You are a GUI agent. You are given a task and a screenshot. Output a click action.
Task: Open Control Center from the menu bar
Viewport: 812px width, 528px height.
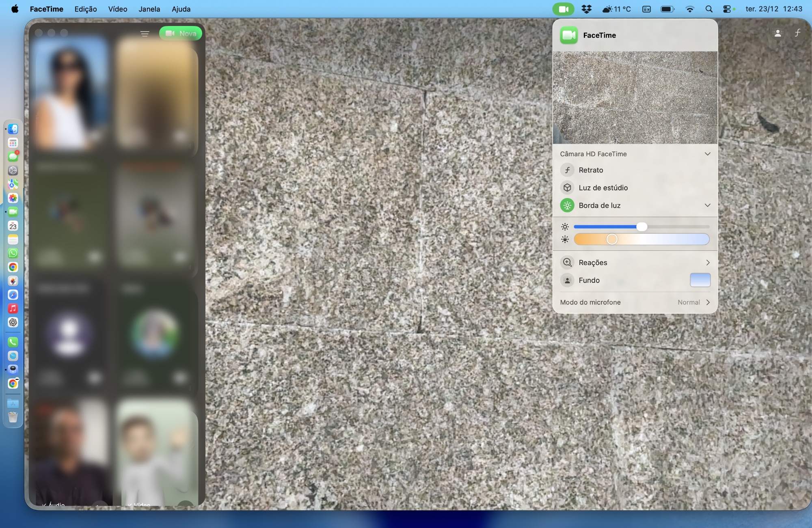[x=727, y=9]
